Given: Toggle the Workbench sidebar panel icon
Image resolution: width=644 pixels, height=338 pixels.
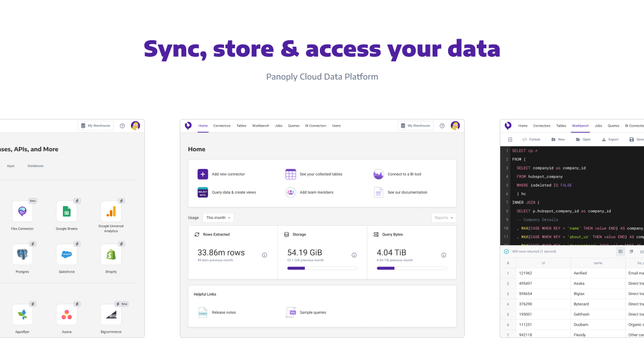Looking at the screenshot, I should (510, 139).
